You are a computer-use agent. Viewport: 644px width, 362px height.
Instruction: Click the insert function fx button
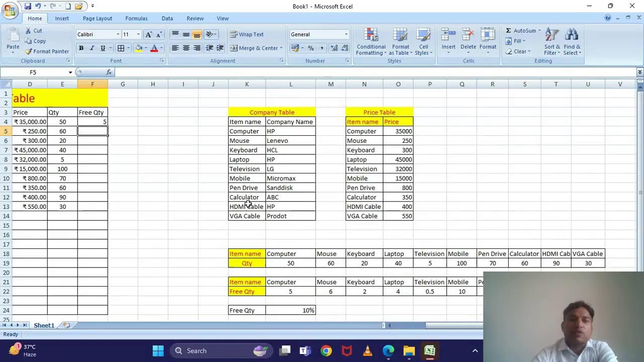pyautogui.click(x=109, y=72)
